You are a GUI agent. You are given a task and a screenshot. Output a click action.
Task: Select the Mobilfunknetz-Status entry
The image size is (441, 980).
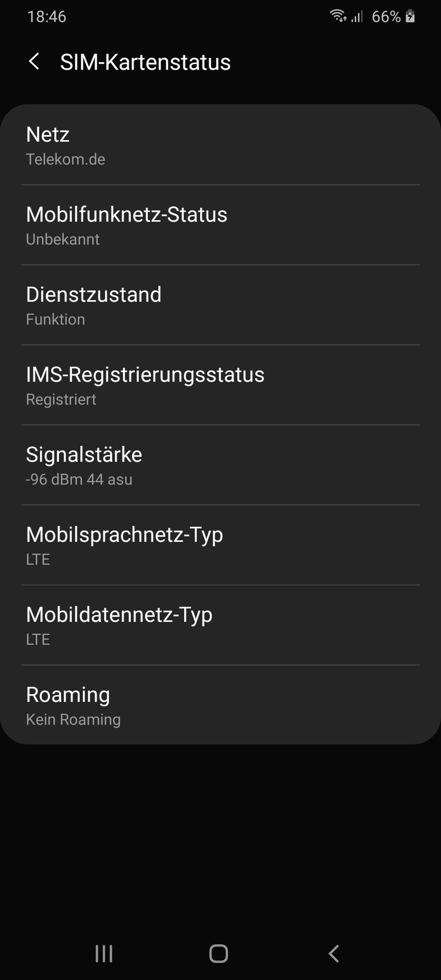[x=220, y=225]
